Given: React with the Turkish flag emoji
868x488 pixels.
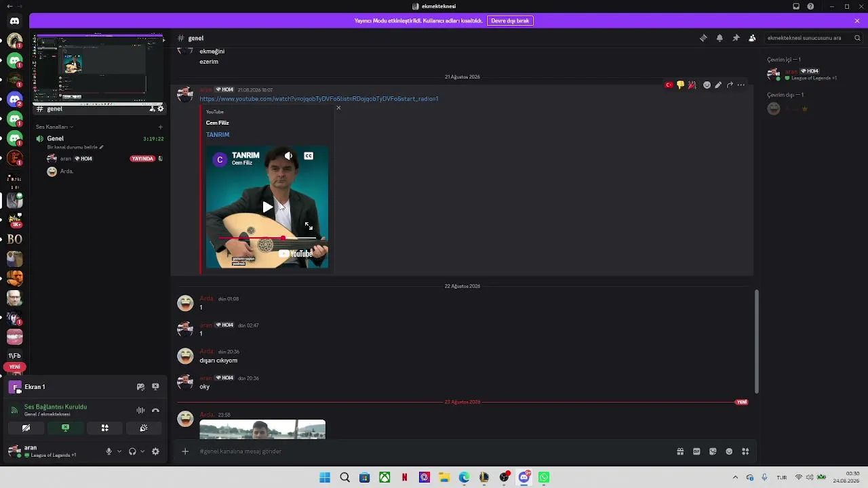Looking at the screenshot, I should tap(669, 85).
